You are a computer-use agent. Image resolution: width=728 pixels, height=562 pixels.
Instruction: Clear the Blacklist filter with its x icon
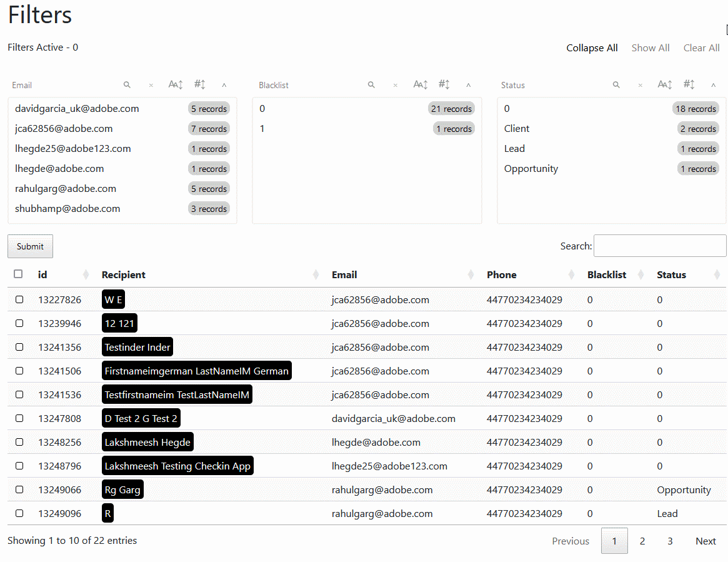pos(396,85)
